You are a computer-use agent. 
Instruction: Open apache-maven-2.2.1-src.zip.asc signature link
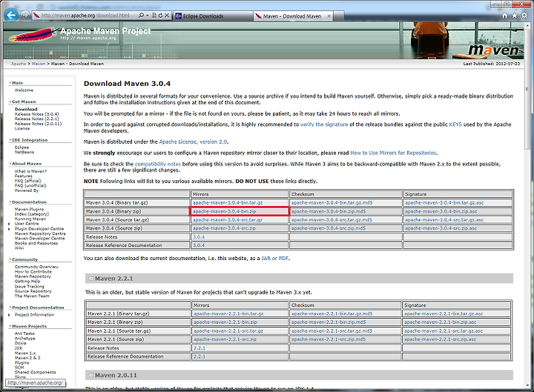(441, 339)
